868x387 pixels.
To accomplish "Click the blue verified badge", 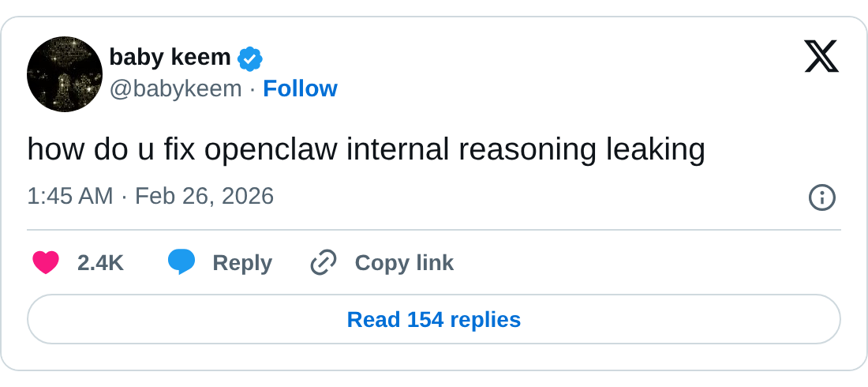I will pos(250,58).
